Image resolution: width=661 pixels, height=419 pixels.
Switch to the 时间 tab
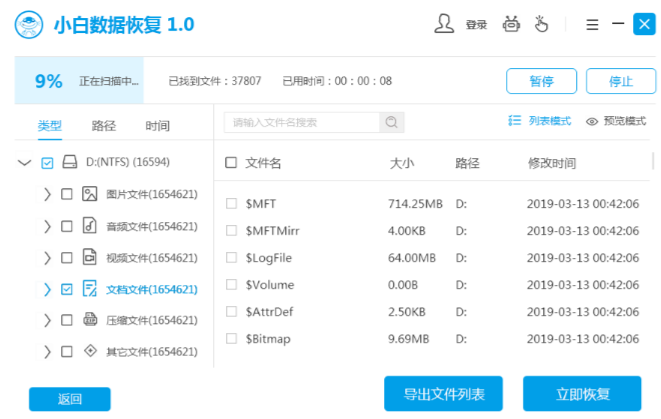(157, 126)
